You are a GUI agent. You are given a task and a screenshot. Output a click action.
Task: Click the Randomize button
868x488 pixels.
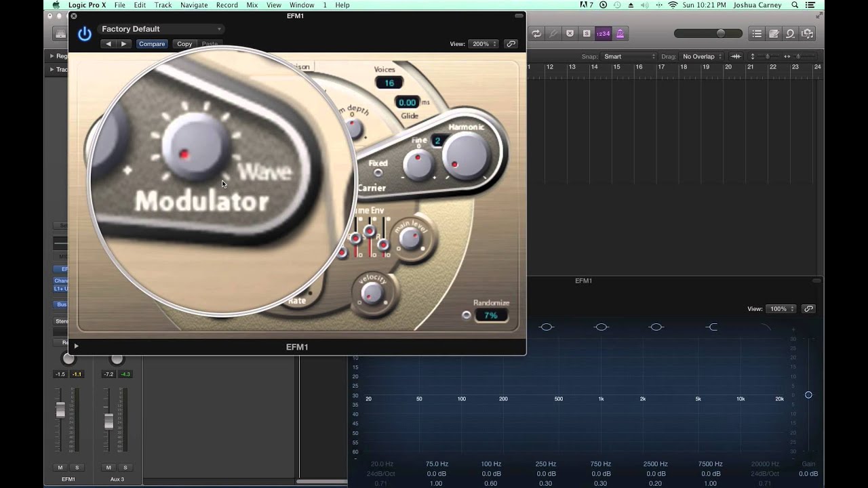pyautogui.click(x=466, y=315)
